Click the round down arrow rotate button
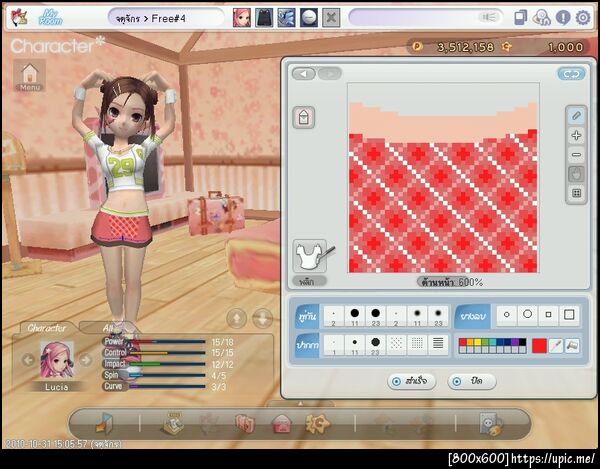 pyautogui.click(x=263, y=318)
